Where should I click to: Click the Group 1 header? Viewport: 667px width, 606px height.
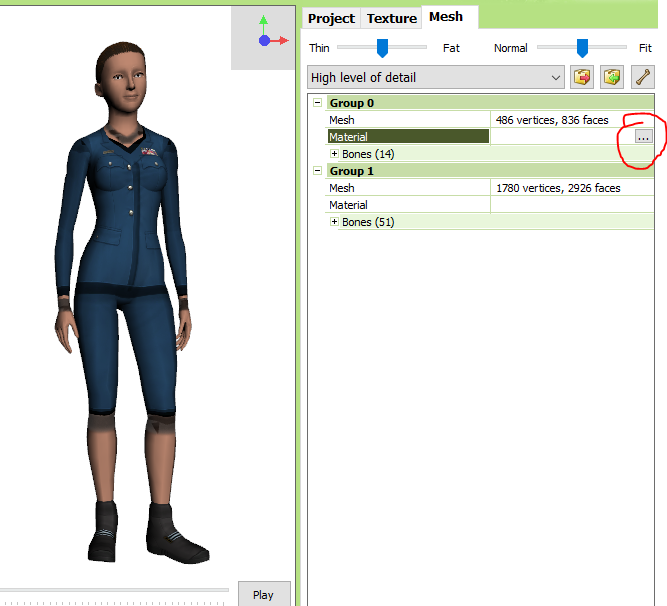(x=490, y=171)
